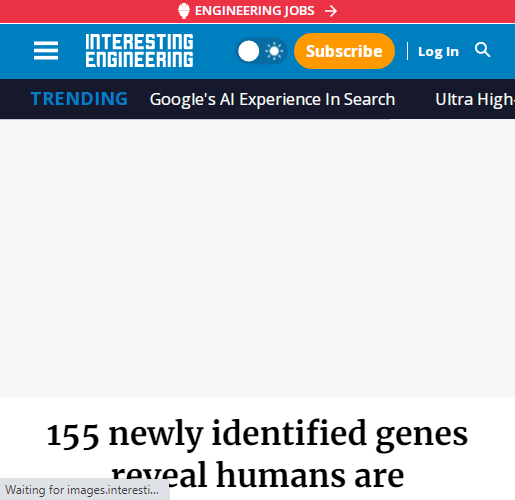
Task: Open the Log In link
Action: pos(438,52)
